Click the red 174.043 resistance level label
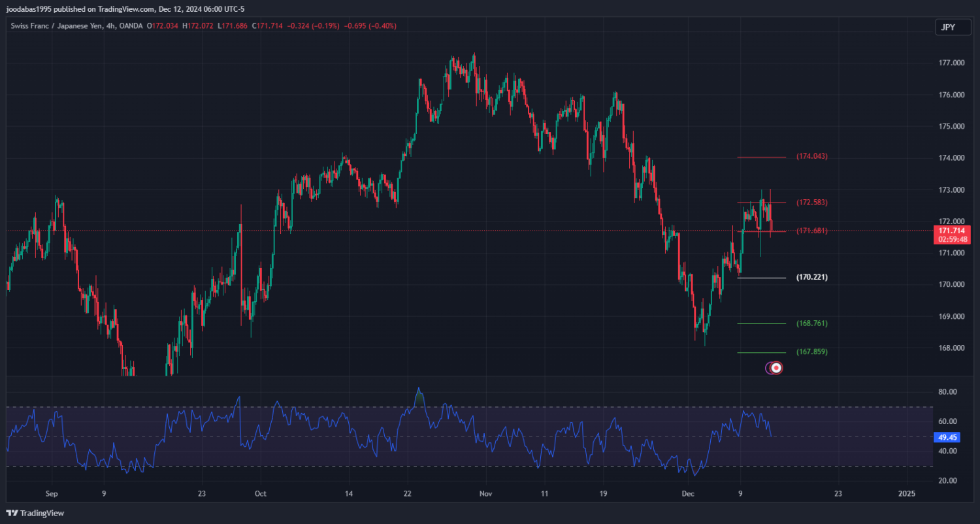 coord(811,157)
